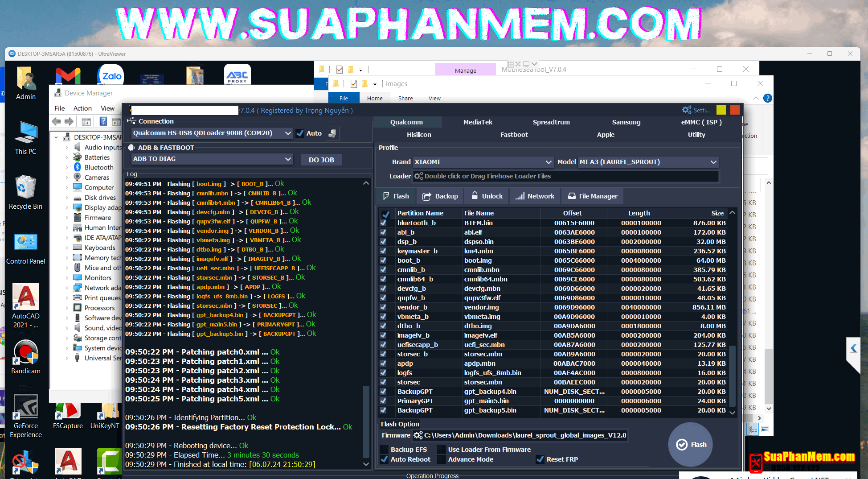Screen dimensions: 868x479
Task: Click Device Manager properties toolbar icon
Action: point(86,121)
